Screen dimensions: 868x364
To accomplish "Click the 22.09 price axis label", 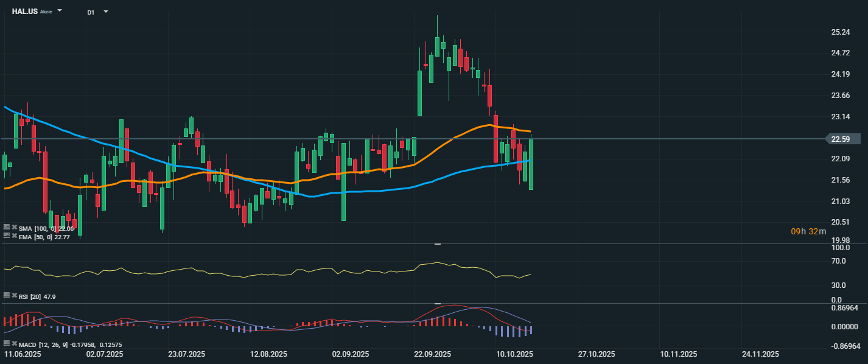I will click(840, 159).
